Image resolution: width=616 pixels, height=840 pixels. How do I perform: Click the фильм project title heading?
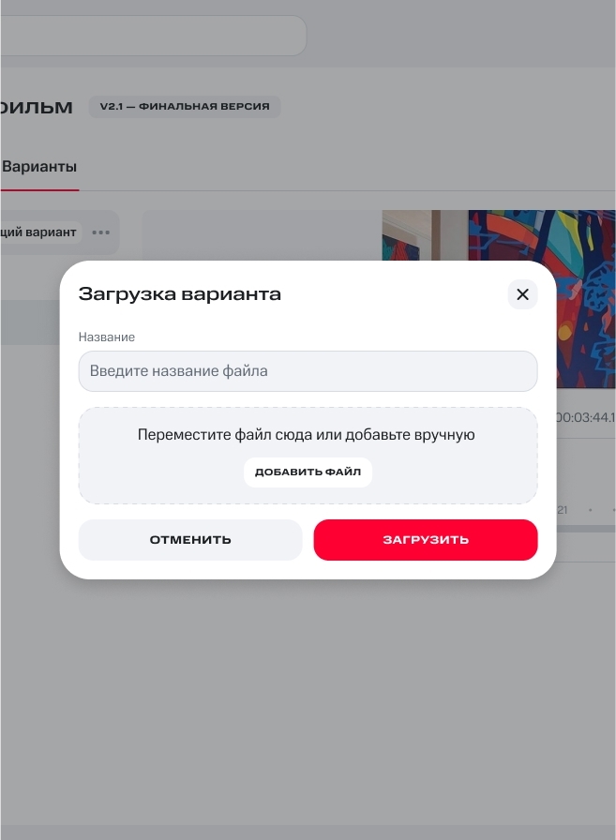point(37,107)
